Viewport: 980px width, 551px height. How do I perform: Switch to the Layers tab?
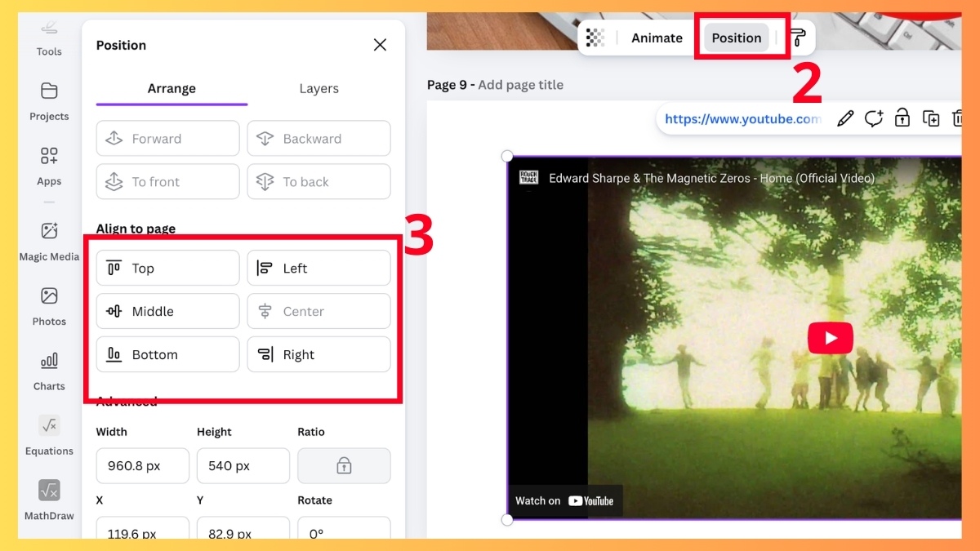coord(318,88)
